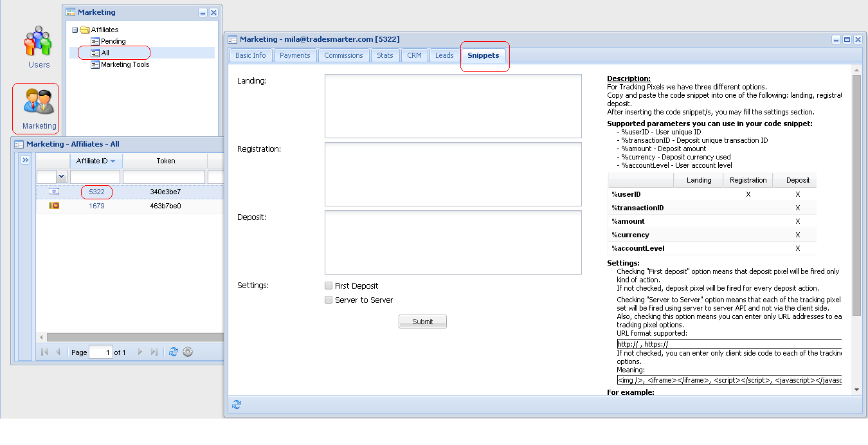Click the page number field
The height and width of the screenshot is (445, 868).
[x=100, y=352]
